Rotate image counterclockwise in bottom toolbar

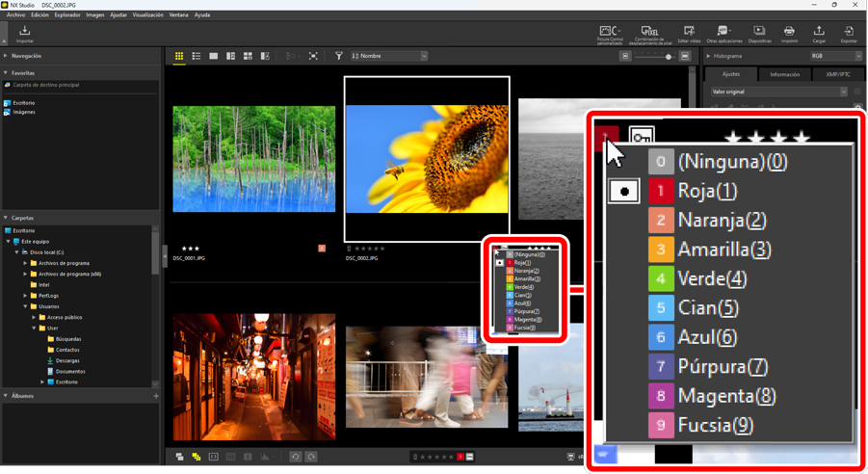tap(296, 457)
